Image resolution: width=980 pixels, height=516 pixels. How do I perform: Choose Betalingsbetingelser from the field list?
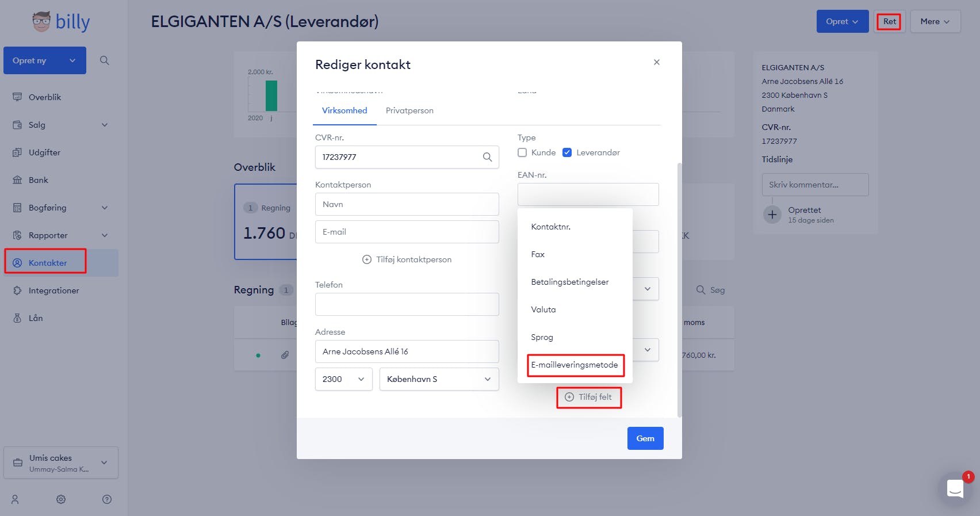575,282
